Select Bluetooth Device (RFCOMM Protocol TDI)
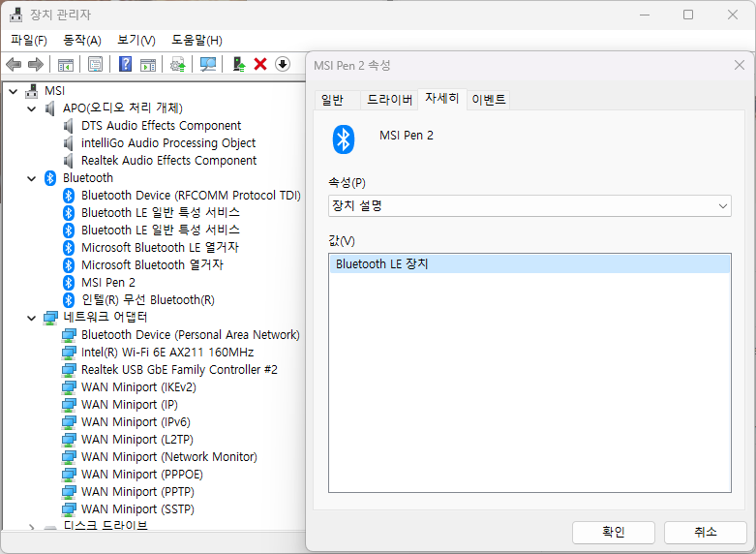This screenshot has width=756, height=554. 191,196
